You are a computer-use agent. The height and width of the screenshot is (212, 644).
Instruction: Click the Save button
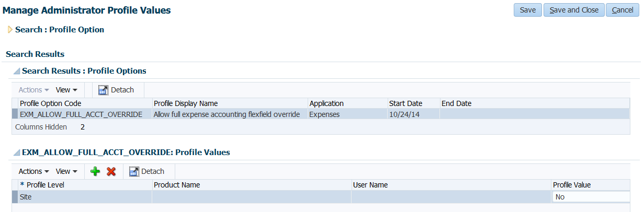[527, 10]
